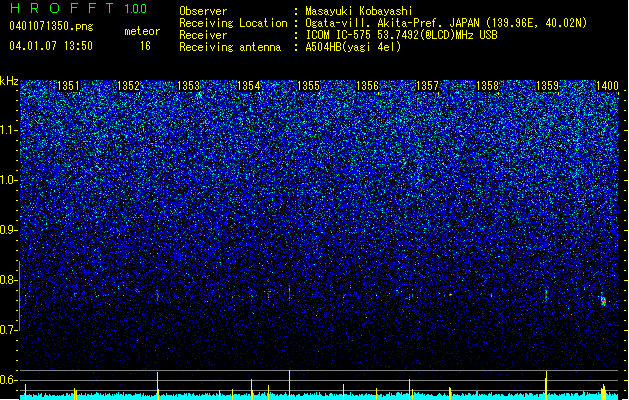The image size is (629, 400).
Task: Click the 1358 time axis label
Action: pos(487,86)
